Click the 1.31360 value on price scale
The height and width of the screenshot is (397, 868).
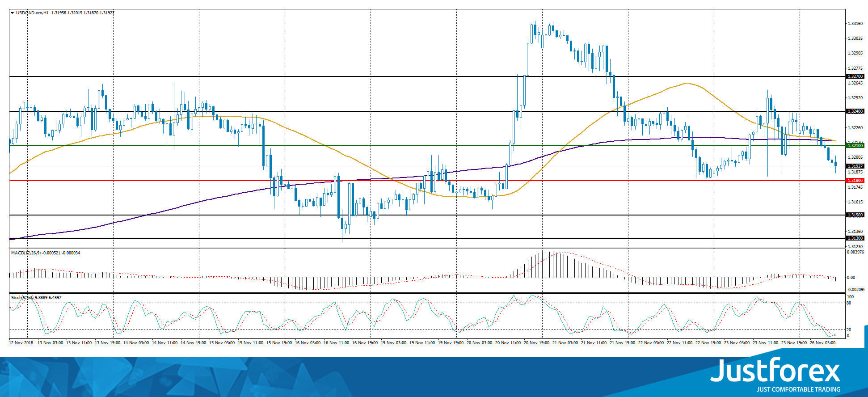855,232
